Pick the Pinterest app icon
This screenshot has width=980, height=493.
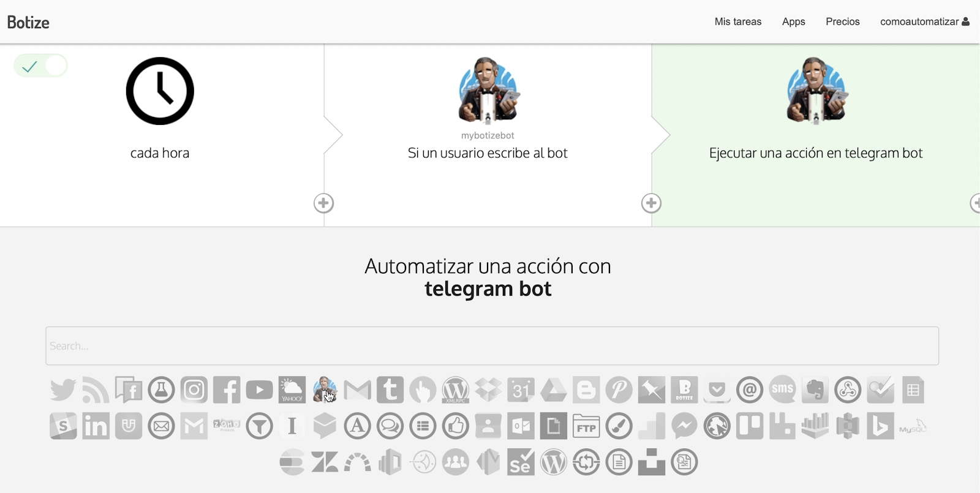[619, 390]
